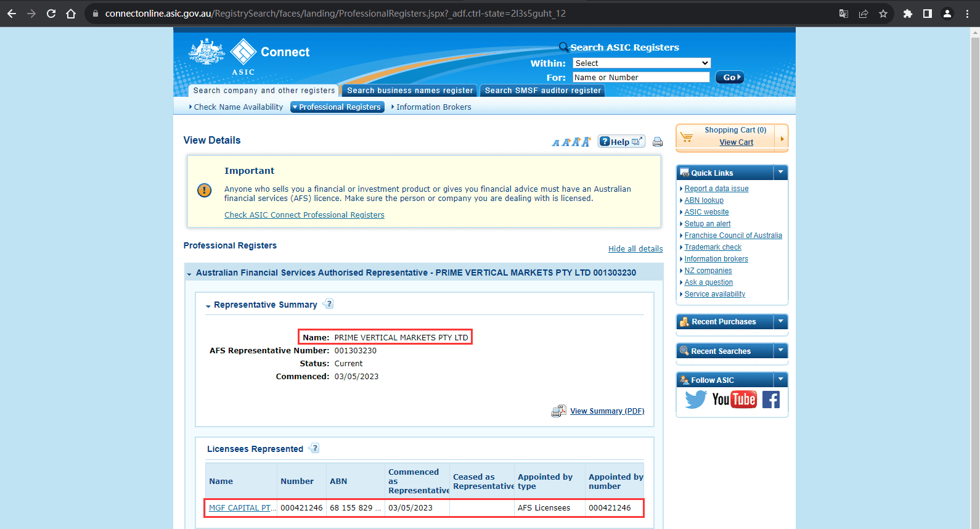Expand the Recent Purchases panel

pos(781,321)
